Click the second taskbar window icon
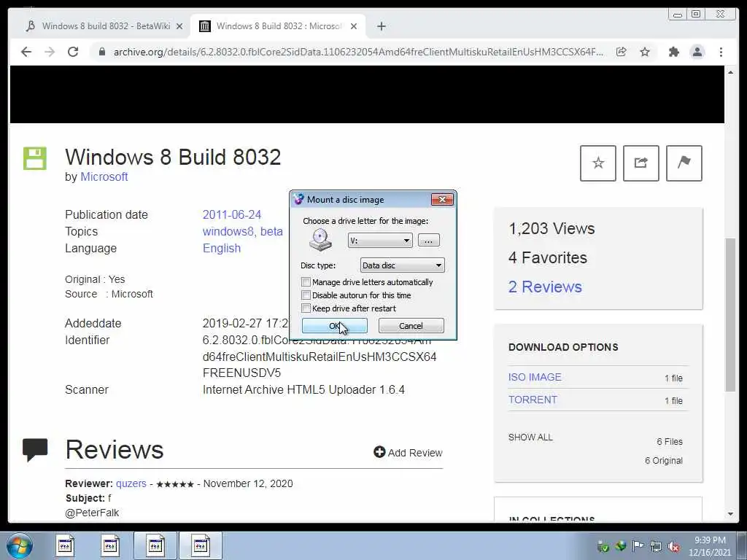 click(x=109, y=545)
